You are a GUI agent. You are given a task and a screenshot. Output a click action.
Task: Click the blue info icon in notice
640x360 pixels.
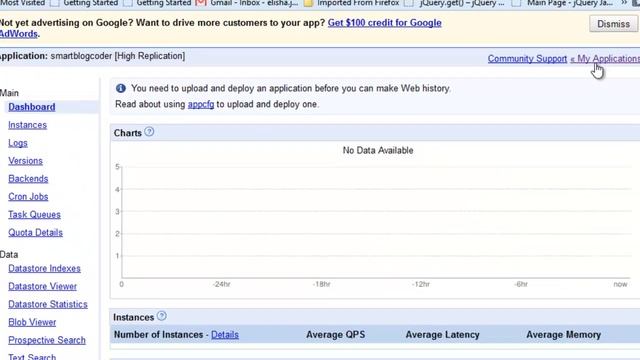click(121, 88)
